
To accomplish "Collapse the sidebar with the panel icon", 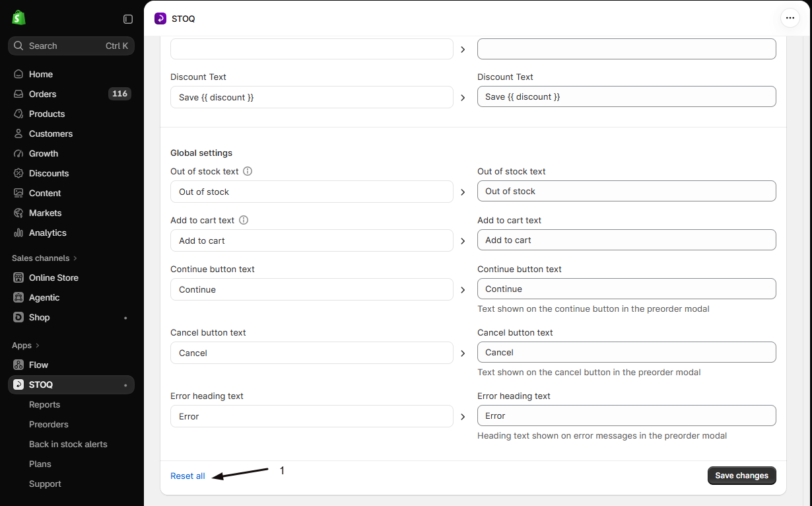I will (x=128, y=19).
